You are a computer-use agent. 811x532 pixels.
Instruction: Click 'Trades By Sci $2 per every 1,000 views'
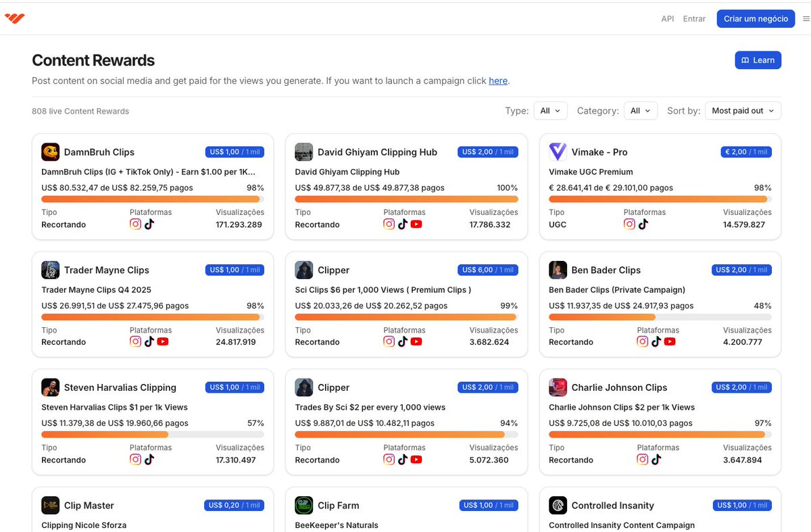(370, 407)
